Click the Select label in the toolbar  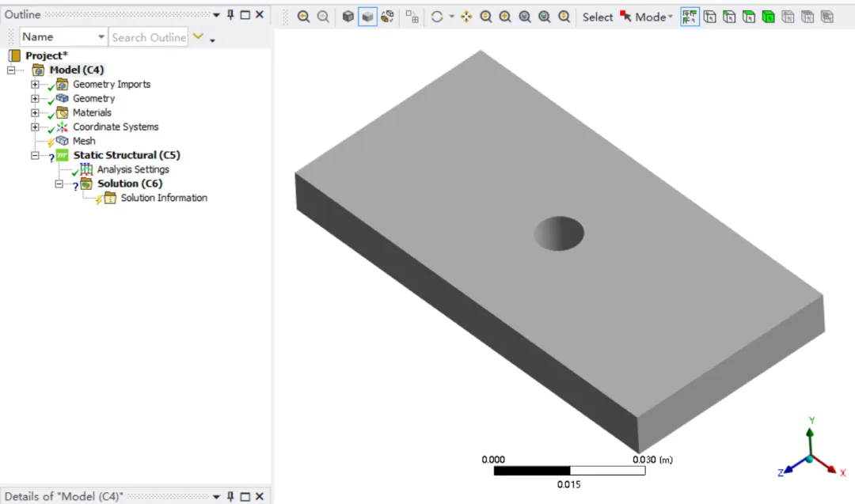598,17
